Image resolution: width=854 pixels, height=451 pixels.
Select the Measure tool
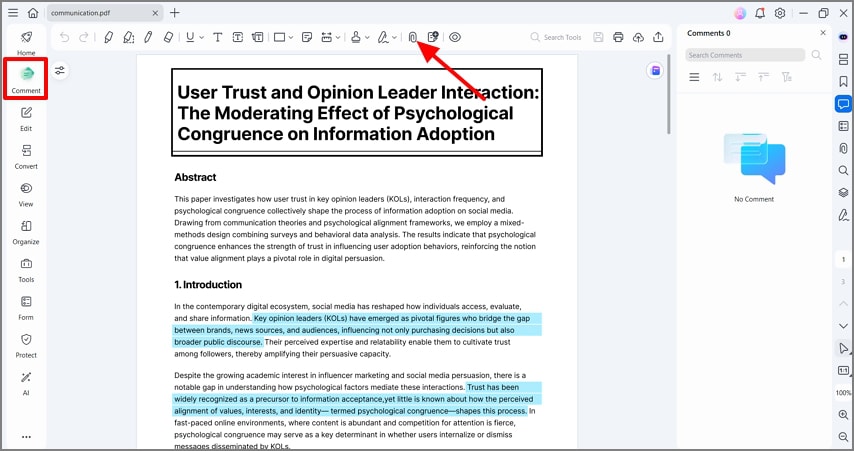coord(327,37)
